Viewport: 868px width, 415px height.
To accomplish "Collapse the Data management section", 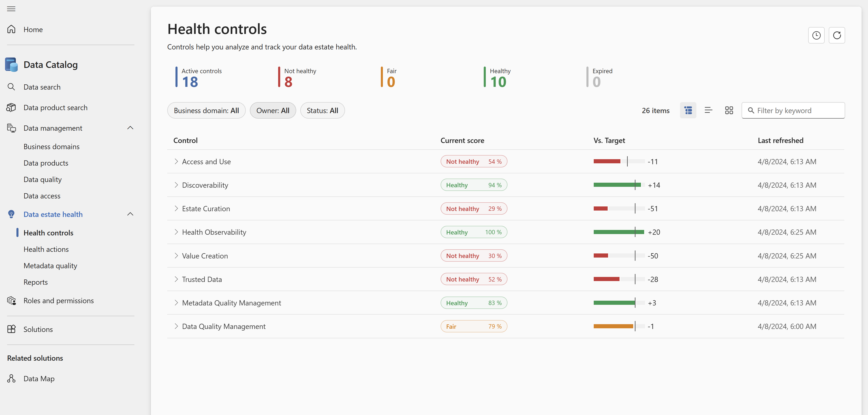I will (x=130, y=128).
